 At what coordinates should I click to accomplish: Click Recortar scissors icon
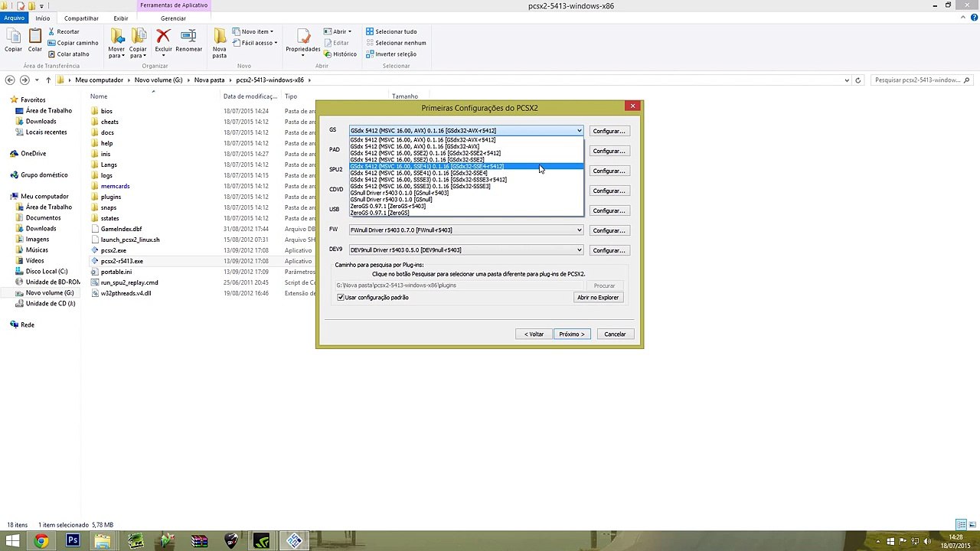tap(51, 31)
